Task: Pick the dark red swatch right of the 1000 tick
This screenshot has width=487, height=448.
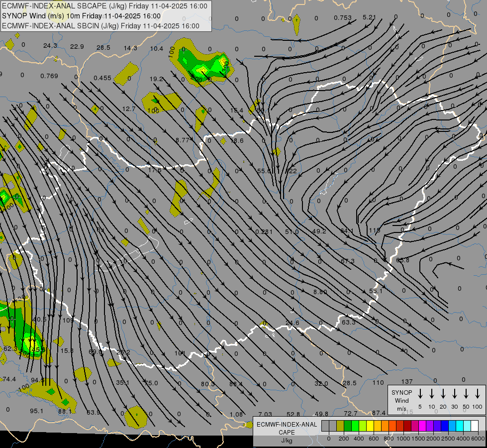Action: (x=407, y=426)
